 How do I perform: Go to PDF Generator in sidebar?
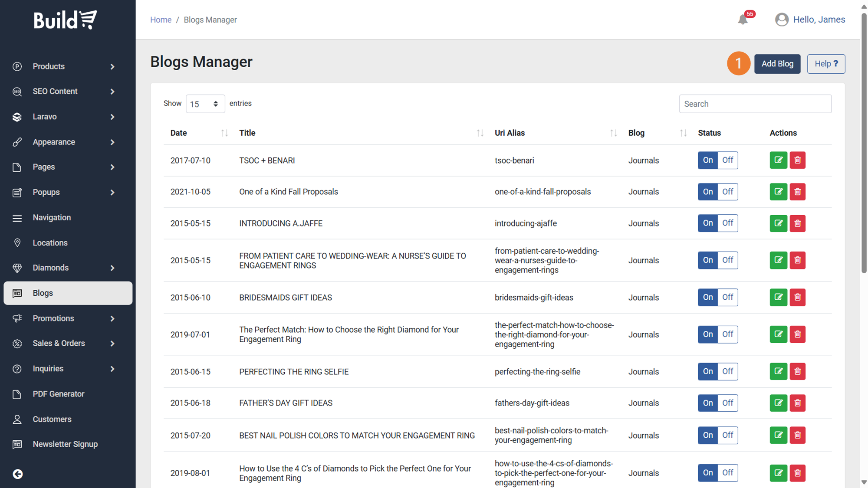point(58,394)
